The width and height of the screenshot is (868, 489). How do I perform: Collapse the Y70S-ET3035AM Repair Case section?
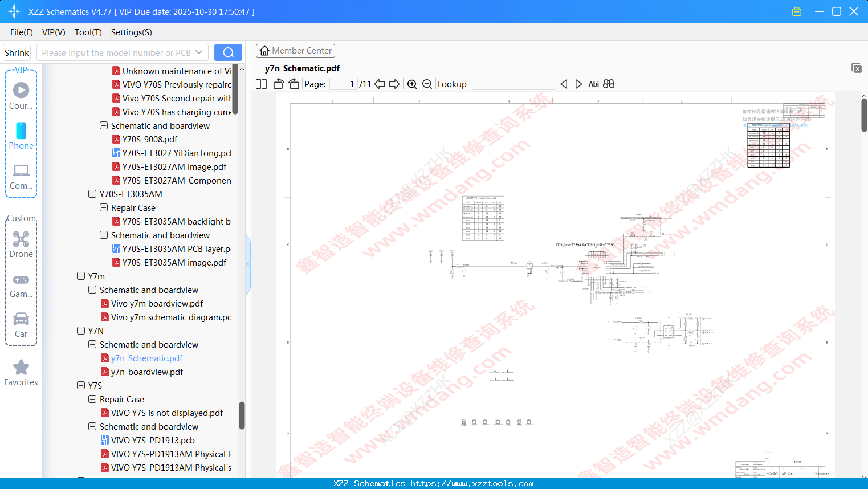pyautogui.click(x=104, y=207)
